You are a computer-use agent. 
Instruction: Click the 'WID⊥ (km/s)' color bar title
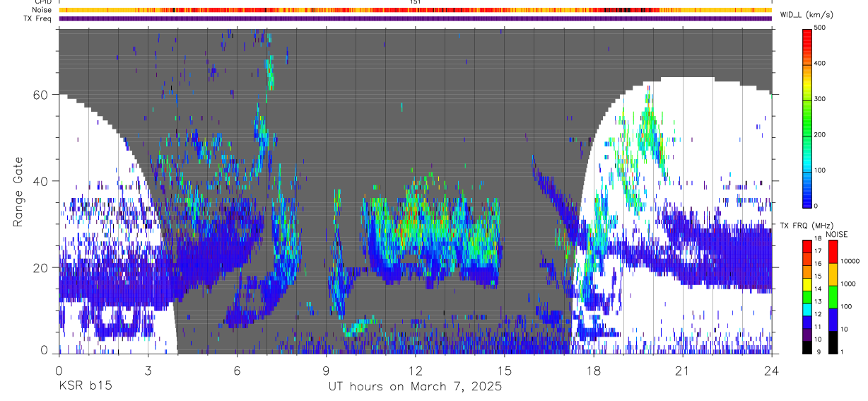coord(809,15)
